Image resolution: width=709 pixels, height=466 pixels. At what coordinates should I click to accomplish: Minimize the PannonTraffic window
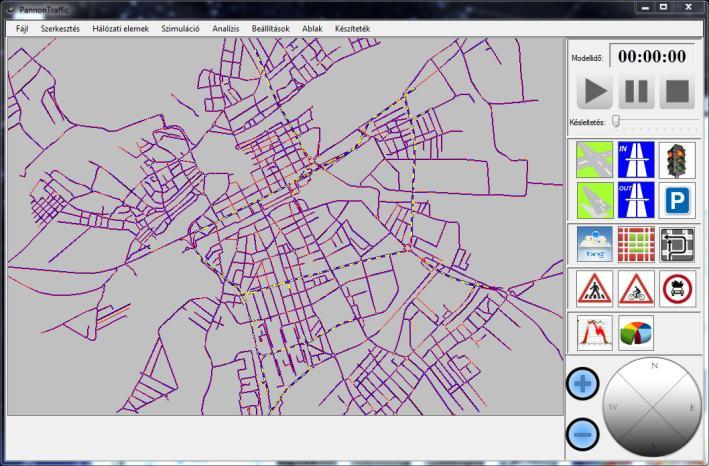[645, 7]
